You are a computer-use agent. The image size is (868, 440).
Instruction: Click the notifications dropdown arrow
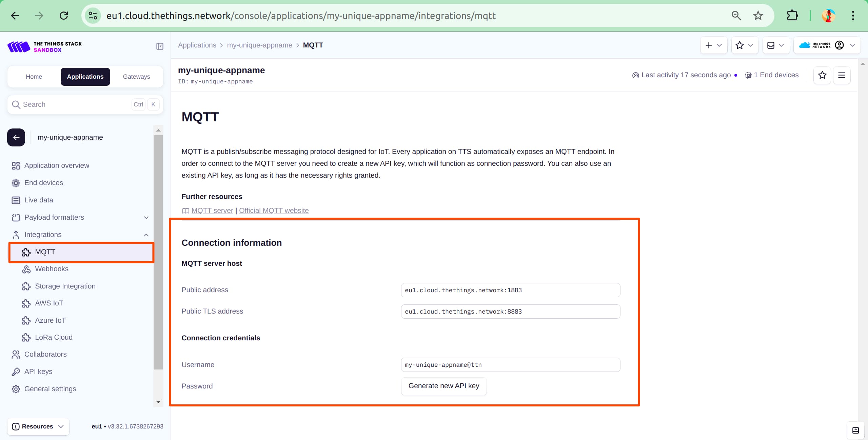[781, 45]
